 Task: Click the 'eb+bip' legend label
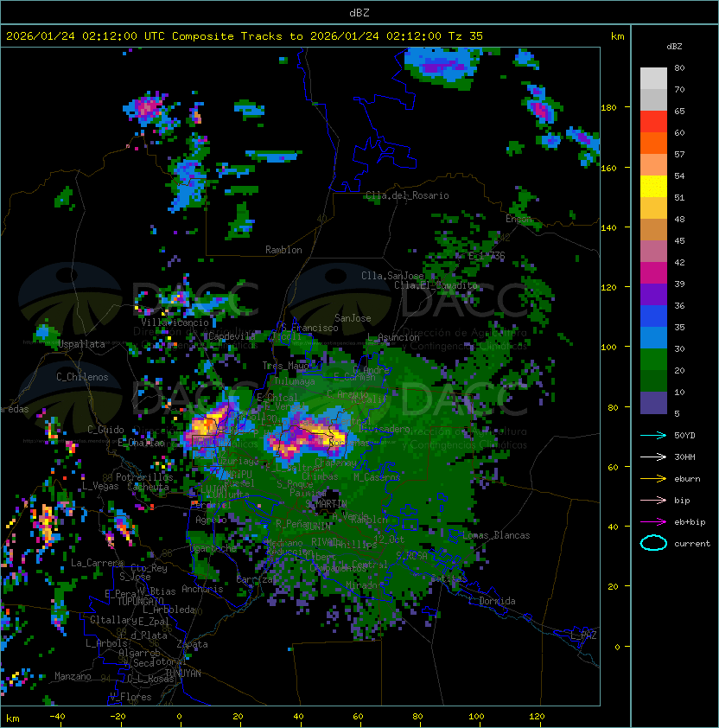pyautogui.click(x=690, y=522)
